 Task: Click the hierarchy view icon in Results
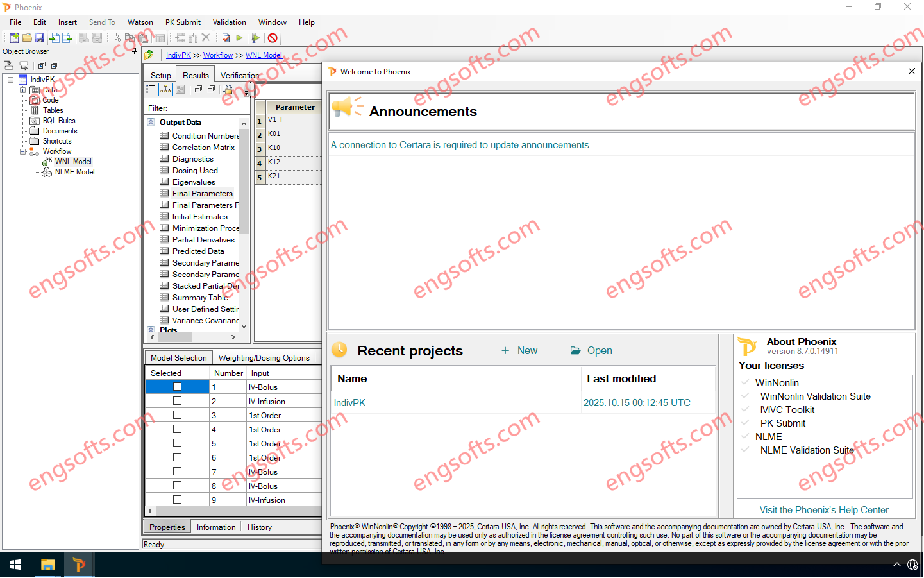pos(151,90)
